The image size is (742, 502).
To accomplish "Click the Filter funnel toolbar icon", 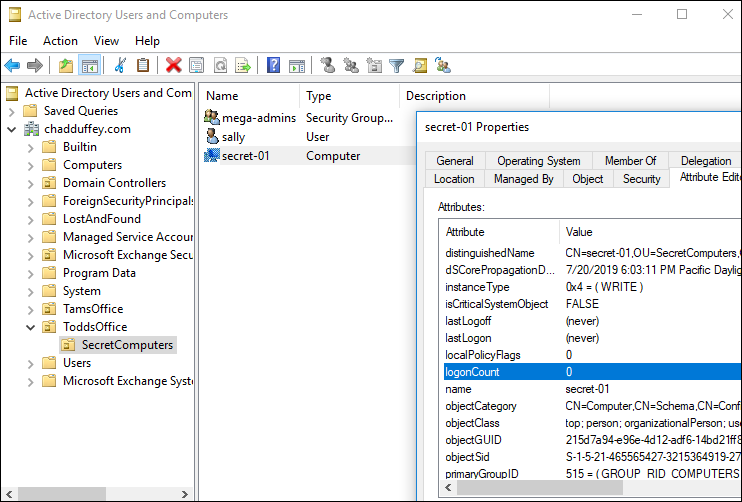I will pyautogui.click(x=397, y=65).
